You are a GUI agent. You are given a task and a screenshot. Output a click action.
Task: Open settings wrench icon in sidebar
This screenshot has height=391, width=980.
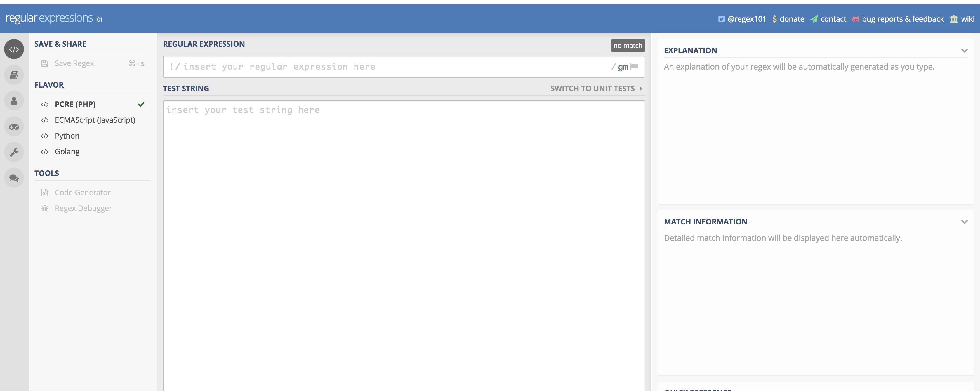point(14,152)
